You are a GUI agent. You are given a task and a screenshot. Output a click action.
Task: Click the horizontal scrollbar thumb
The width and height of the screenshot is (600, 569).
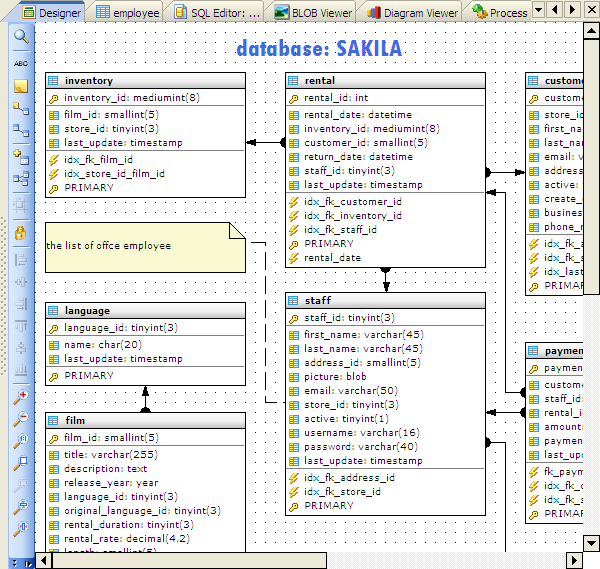pyautogui.click(x=189, y=561)
